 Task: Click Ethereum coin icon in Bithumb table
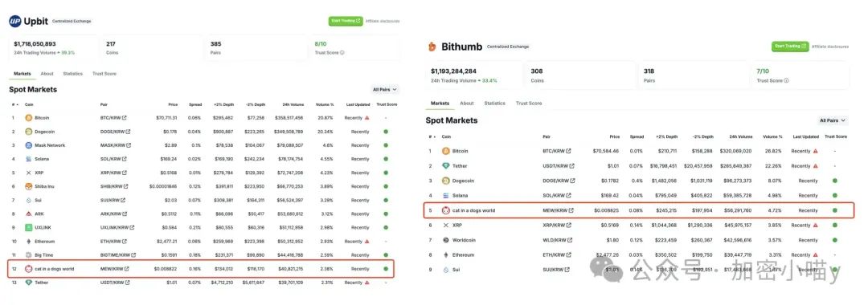[446, 255]
